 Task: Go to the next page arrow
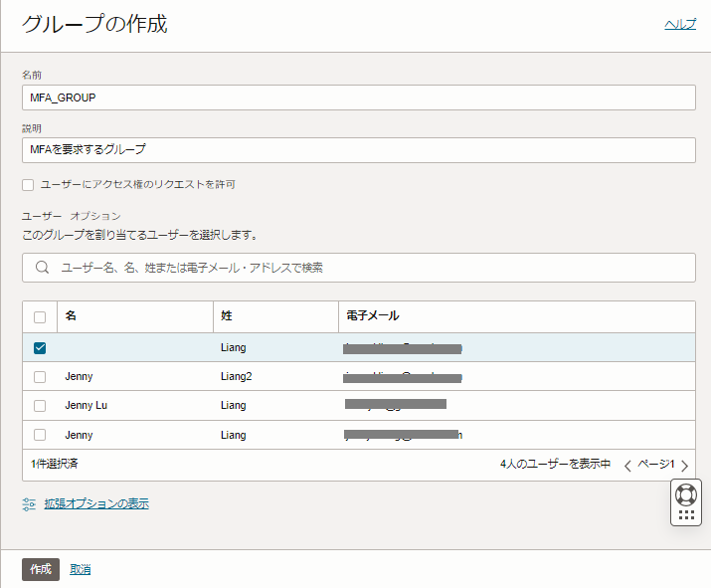(x=684, y=465)
